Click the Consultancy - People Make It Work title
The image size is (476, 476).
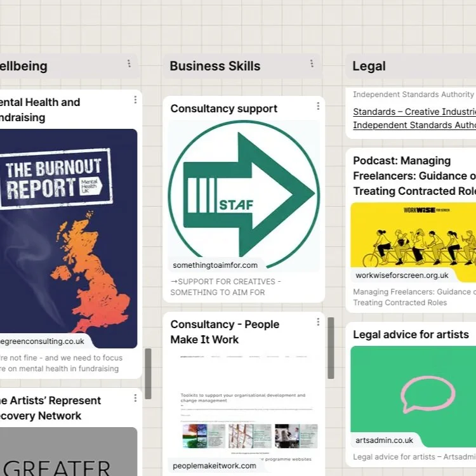tap(225, 332)
